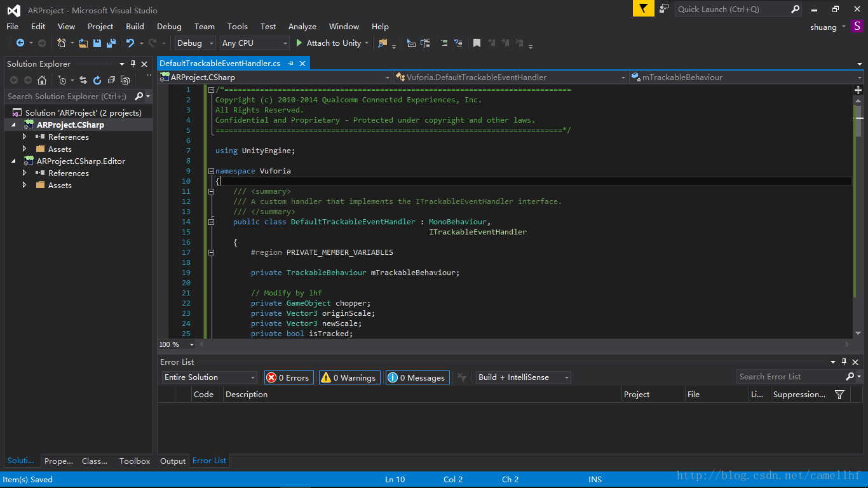Click the Solution Explorer Refresh icon
Image resolution: width=868 pixels, height=488 pixels.
coord(97,80)
